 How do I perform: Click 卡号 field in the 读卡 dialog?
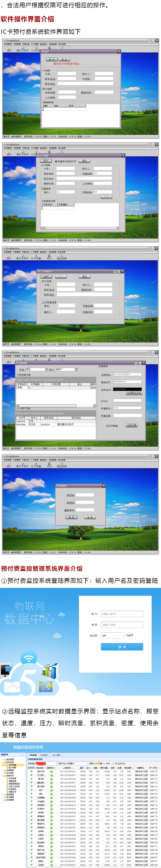(67, 73)
